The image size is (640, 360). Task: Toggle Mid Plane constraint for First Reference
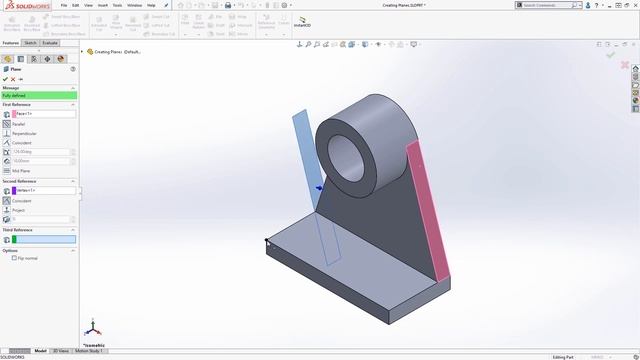7,171
